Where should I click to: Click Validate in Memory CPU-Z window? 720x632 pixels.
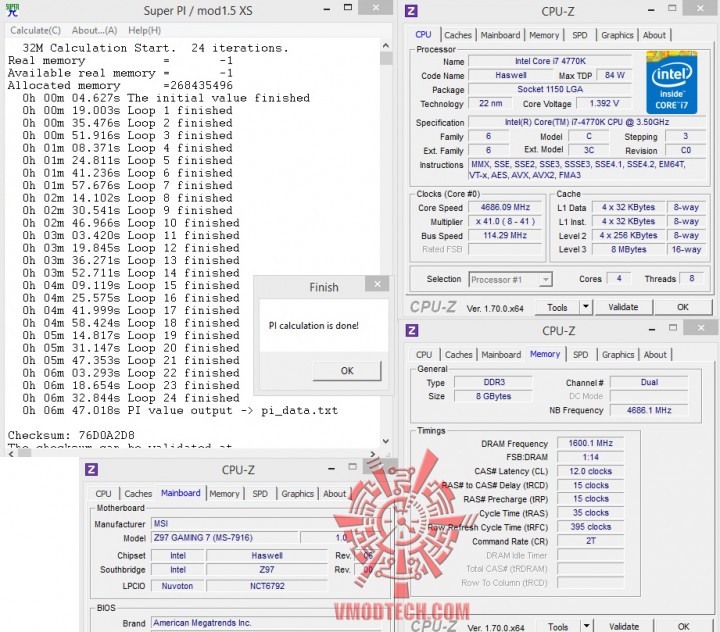[624, 626]
